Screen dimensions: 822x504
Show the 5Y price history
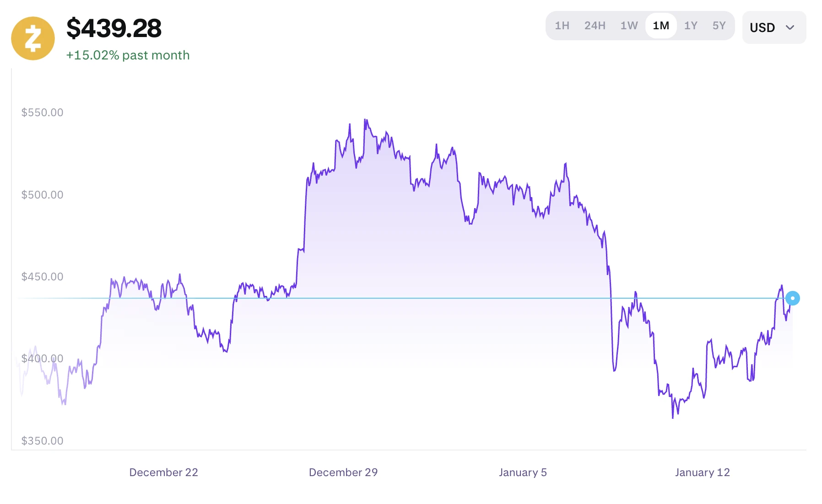(719, 26)
